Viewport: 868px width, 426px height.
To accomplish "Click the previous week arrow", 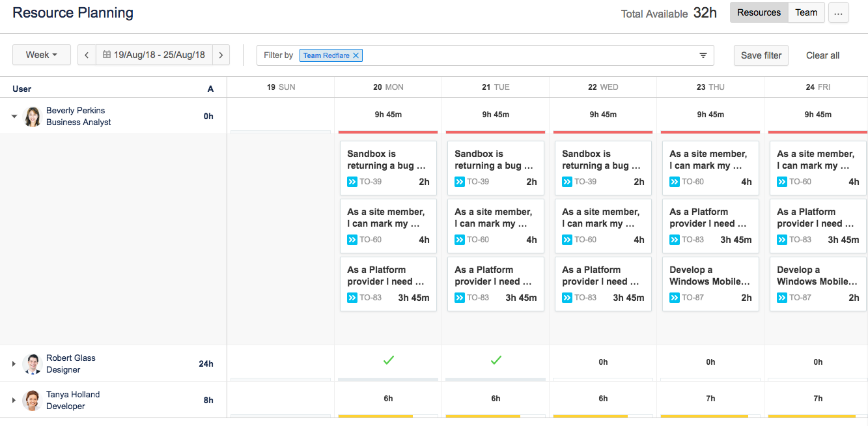I will pyautogui.click(x=87, y=54).
